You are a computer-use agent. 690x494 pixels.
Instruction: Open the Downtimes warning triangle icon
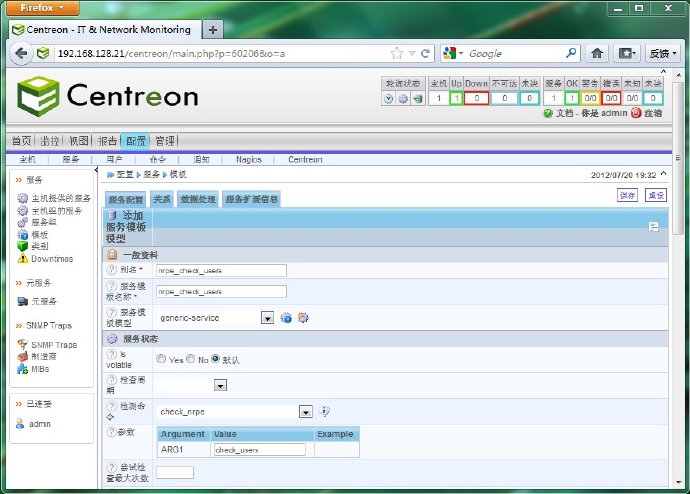[x=22, y=259]
